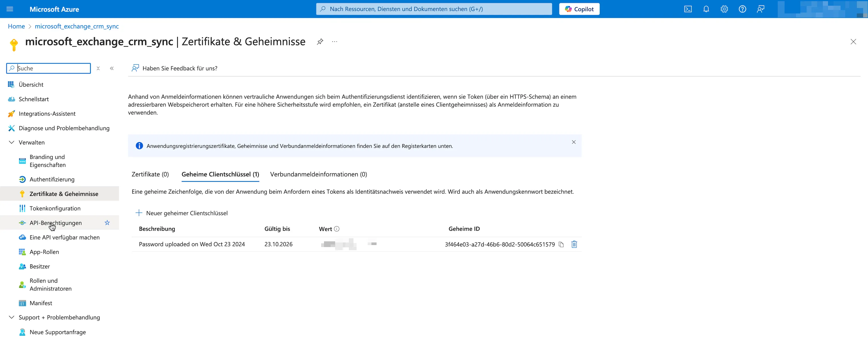Screen dimensions: 868x349
Task: Collapse the sidebar with double chevron
Action: point(112,68)
